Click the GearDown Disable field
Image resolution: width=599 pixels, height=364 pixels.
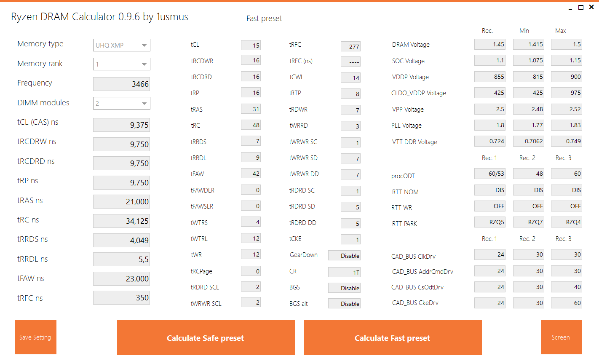coord(344,256)
